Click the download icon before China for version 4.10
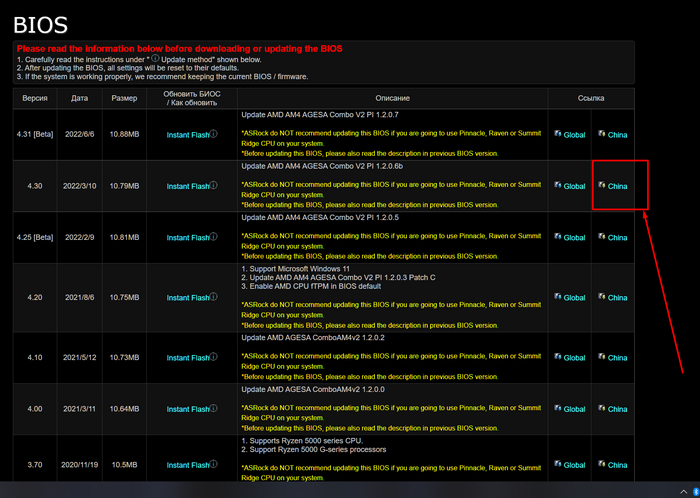This screenshot has width=700, height=498. pyautogui.click(x=601, y=357)
